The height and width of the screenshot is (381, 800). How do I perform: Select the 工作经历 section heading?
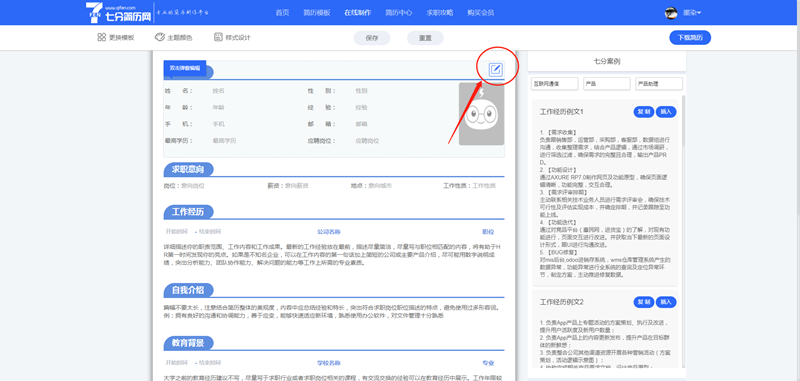pyautogui.click(x=188, y=212)
